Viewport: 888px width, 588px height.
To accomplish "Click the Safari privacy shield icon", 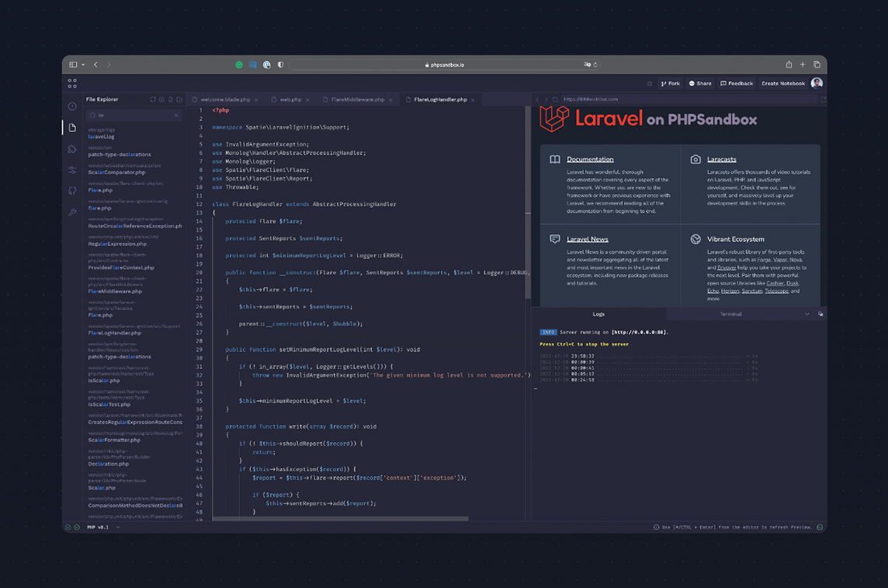I will click(280, 65).
